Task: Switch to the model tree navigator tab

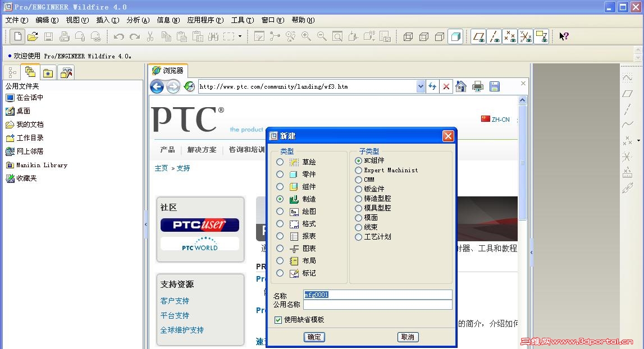Action: pos(12,73)
